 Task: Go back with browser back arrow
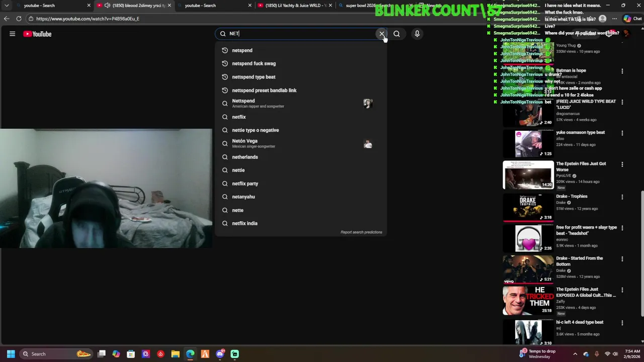[7, 19]
